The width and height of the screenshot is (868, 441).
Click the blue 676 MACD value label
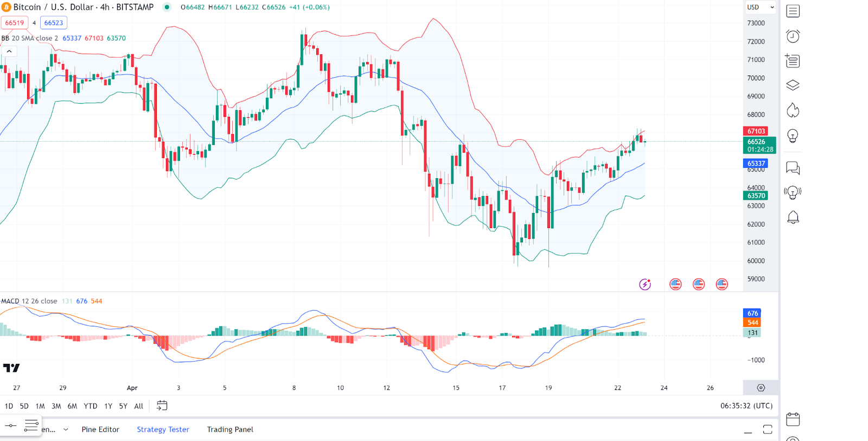752,313
